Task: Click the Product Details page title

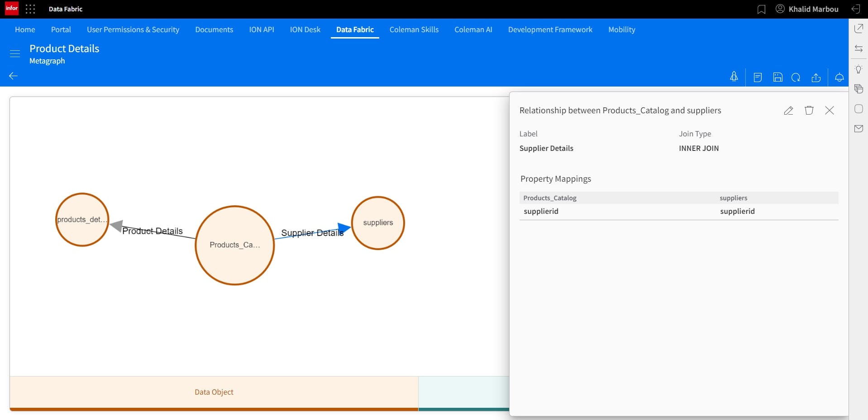Action: pos(64,48)
